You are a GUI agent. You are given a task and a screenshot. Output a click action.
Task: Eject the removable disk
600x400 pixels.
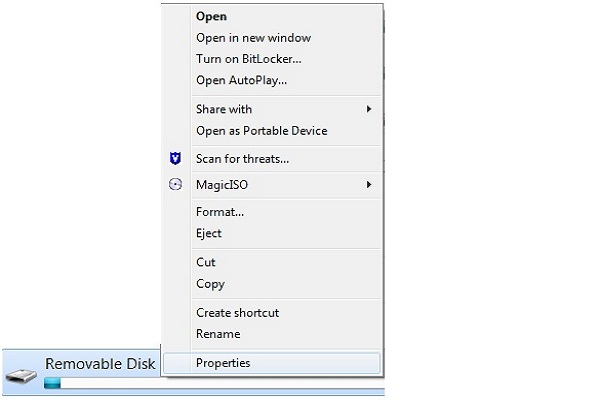209,233
